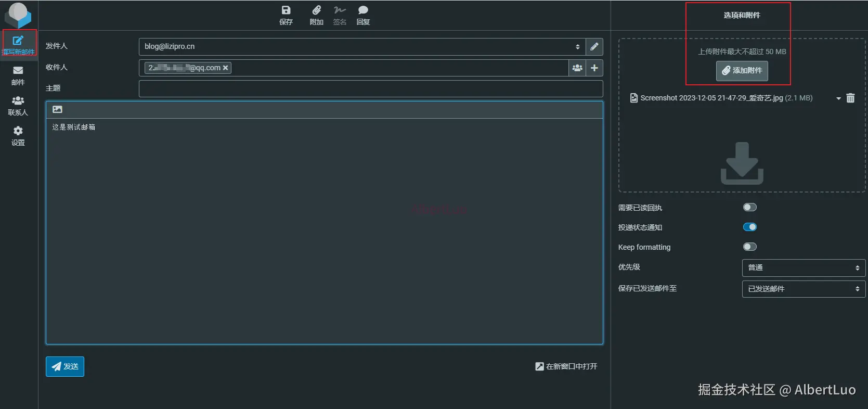
Task: Remove the qq.com recipient chip
Action: (x=225, y=68)
